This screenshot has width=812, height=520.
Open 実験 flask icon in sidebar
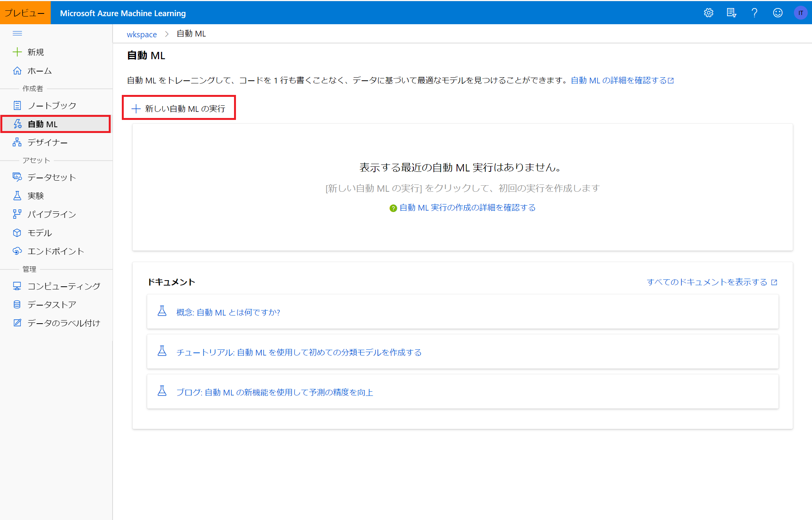17,196
